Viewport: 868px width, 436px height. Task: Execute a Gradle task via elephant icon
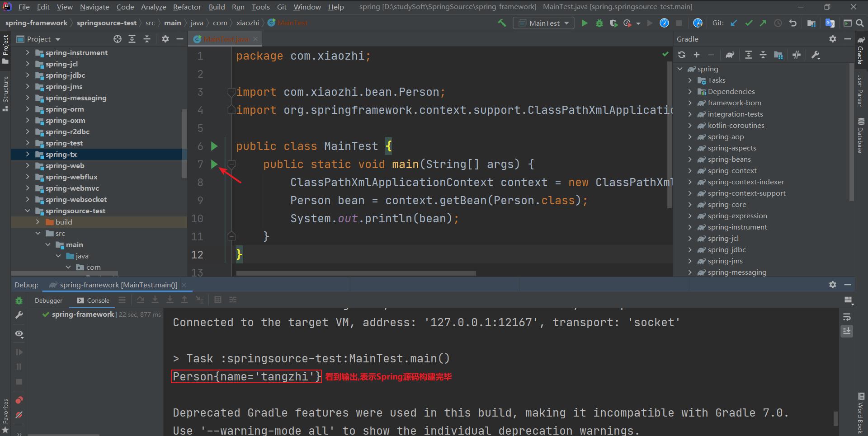pos(730,55)
